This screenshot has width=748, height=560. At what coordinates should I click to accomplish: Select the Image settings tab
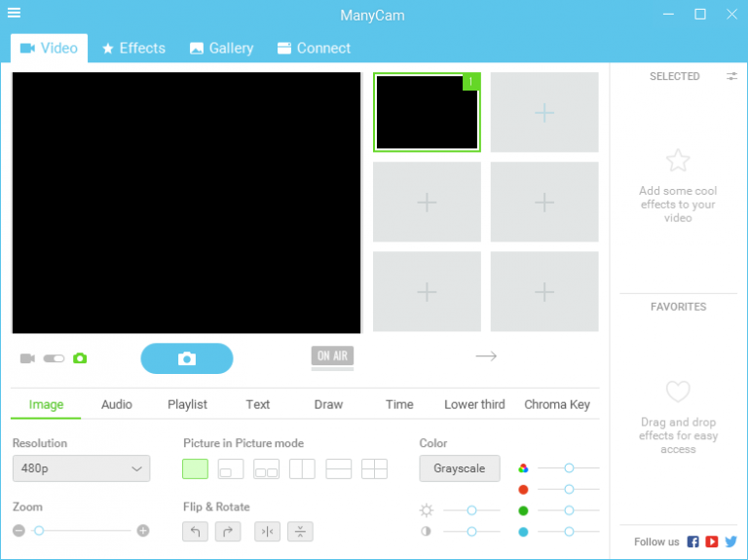[46, 404]
